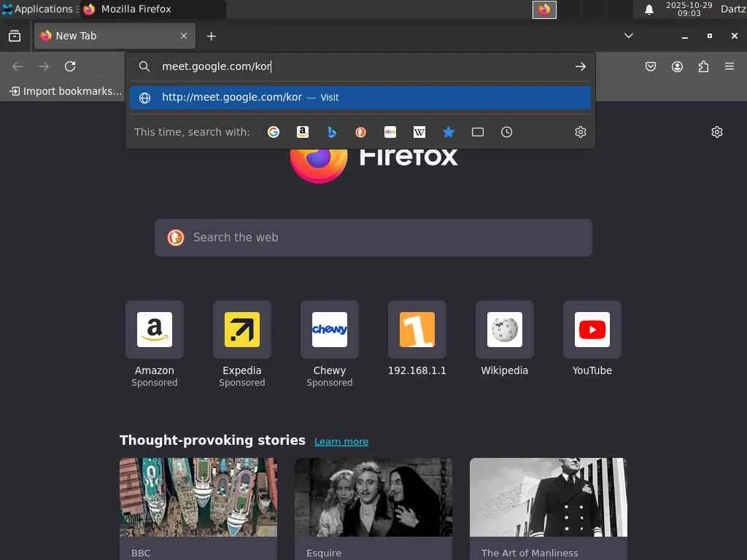The image size is (747, 560).
Task: Open The Art of Manliness story
Action: click(549, 508)
